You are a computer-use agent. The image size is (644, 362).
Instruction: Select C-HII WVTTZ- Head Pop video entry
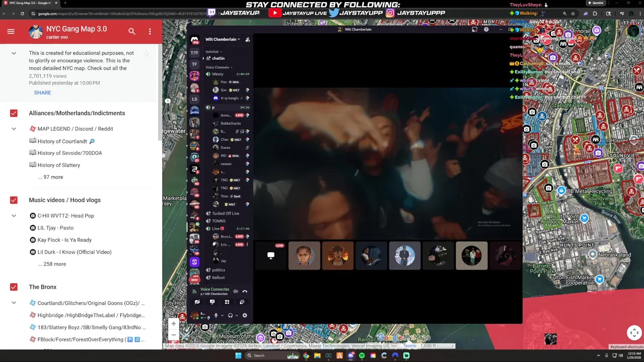click(61, 216)
